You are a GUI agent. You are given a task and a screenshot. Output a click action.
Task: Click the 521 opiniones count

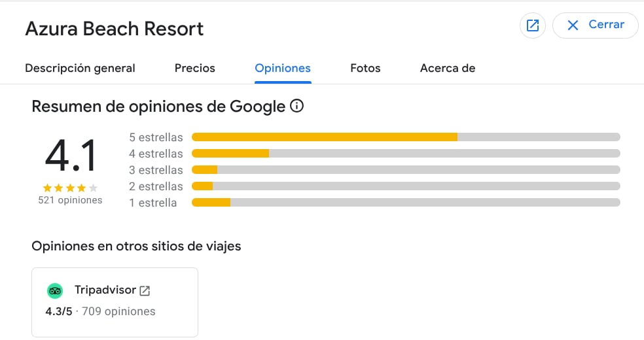70,200
